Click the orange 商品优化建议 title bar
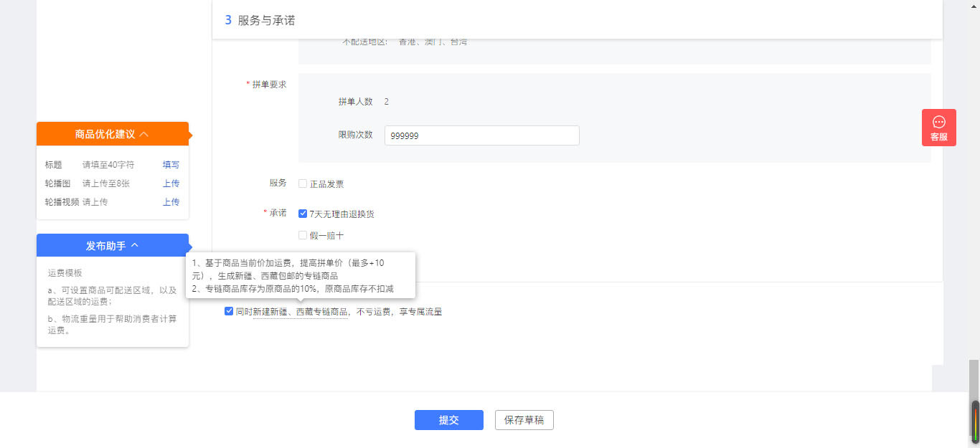980x448 pixels. tap(111, 133)
